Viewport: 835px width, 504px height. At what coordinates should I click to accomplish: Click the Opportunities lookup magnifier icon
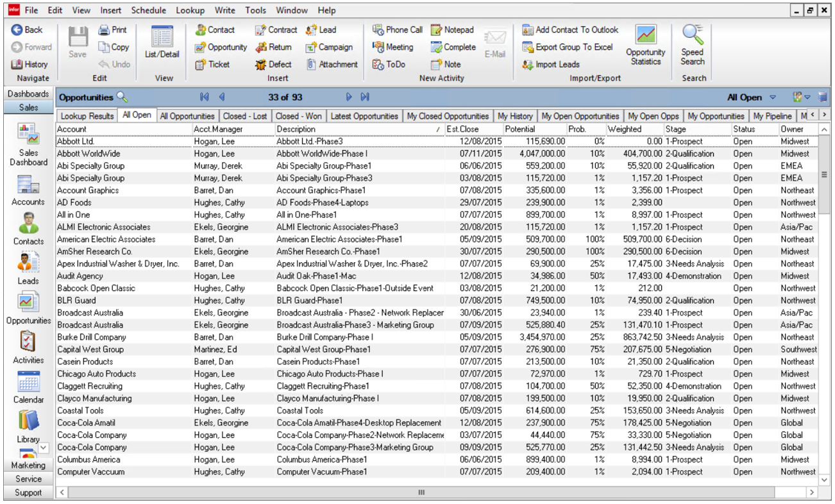point(122,97)
